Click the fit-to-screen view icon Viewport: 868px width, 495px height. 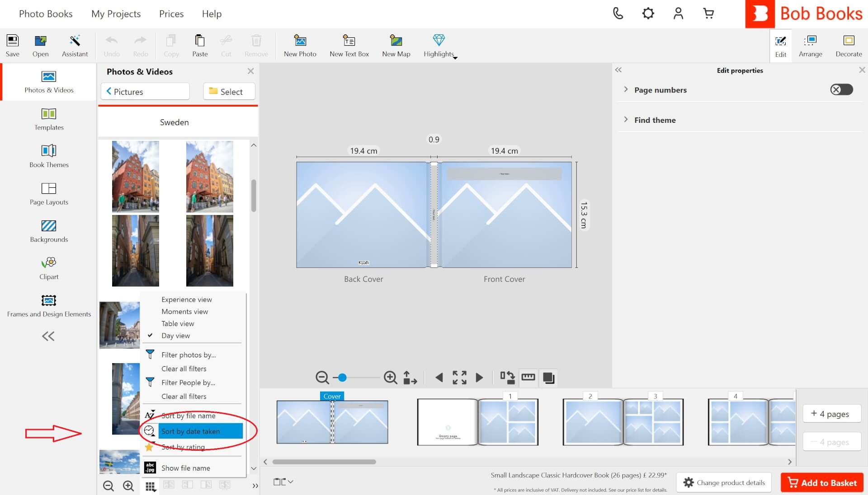[x=459, y=377]
